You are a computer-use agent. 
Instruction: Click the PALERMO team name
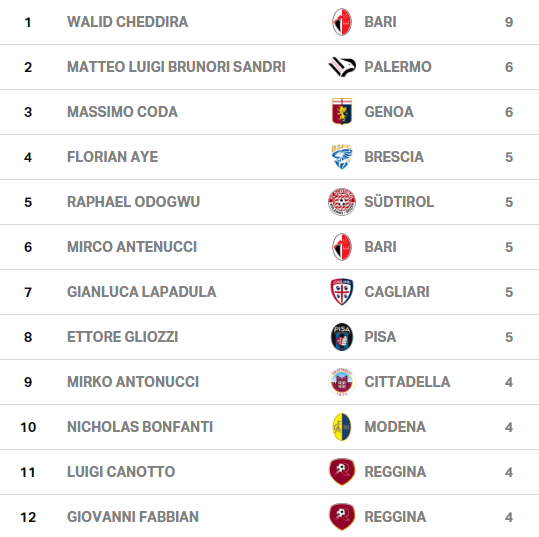pyautogui.click(x=398, y=67)
